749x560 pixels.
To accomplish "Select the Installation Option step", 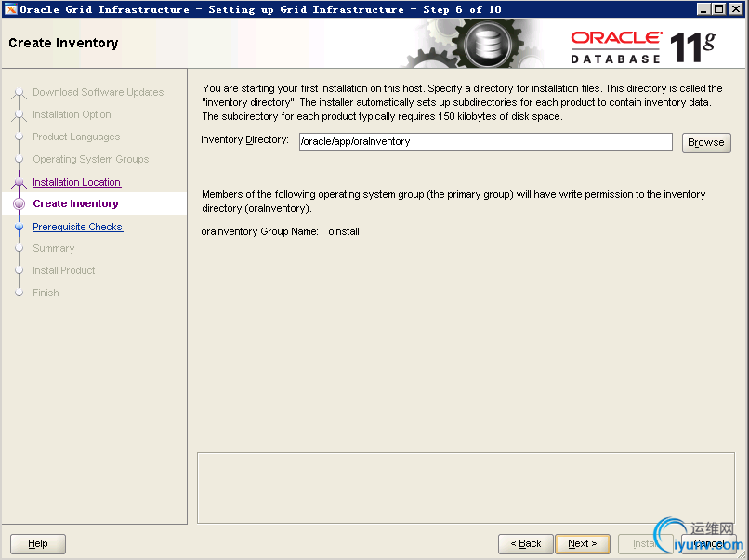I will click(72, 114).
